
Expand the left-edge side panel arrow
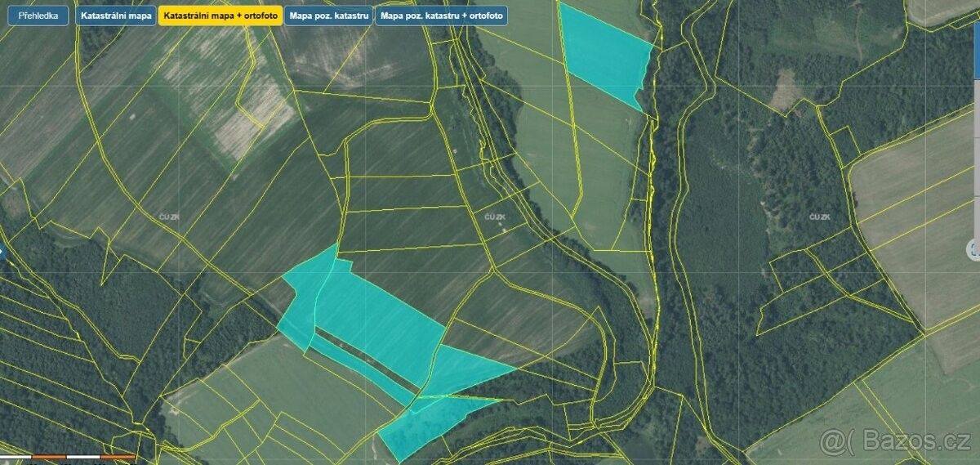click(2, 251)
